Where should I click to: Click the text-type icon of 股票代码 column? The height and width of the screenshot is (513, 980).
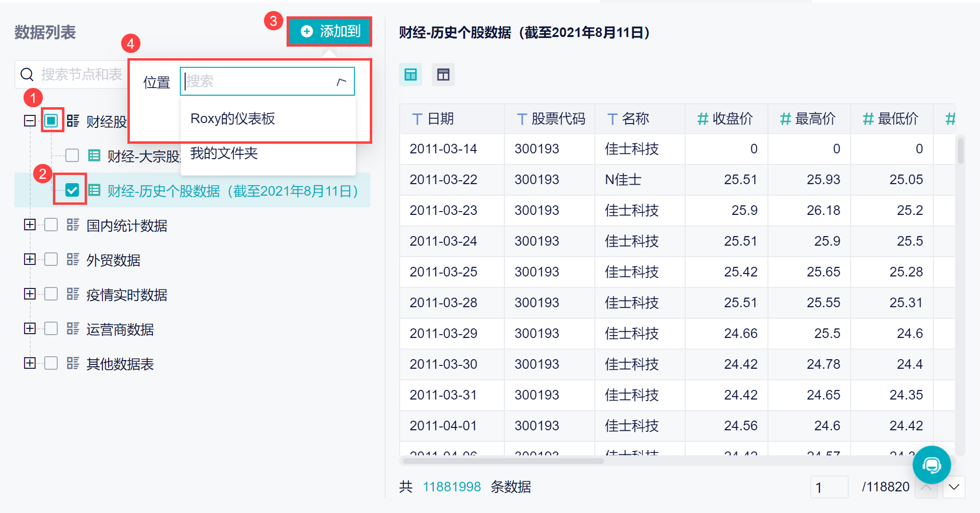(522, 119)
